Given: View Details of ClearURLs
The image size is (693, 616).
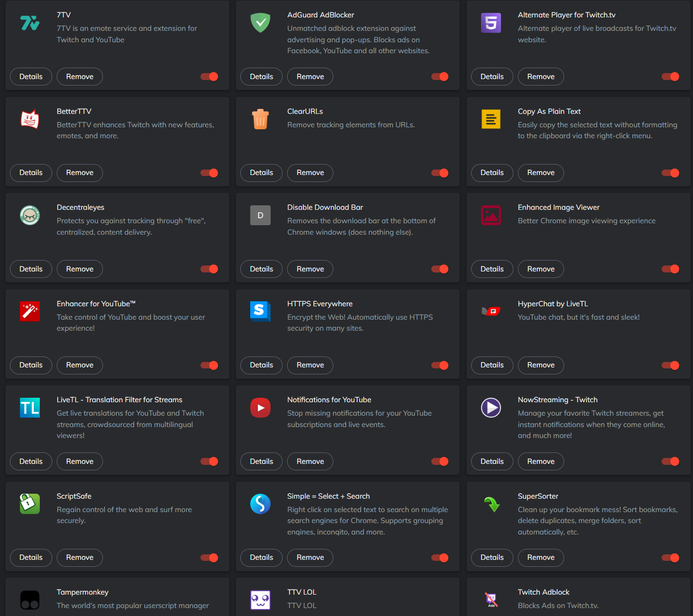Looking at the screenshot, I should pyautogui.click(x=261, y=173).
